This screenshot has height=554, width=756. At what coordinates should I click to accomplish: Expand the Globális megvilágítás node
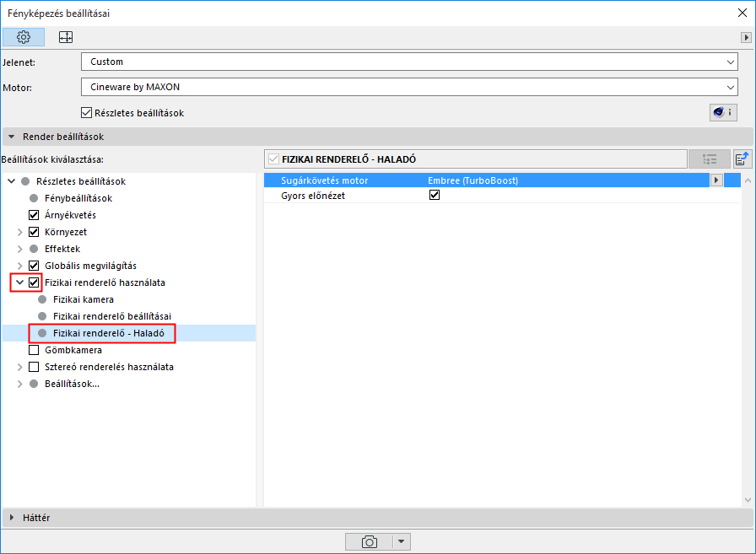coord(19,266)
